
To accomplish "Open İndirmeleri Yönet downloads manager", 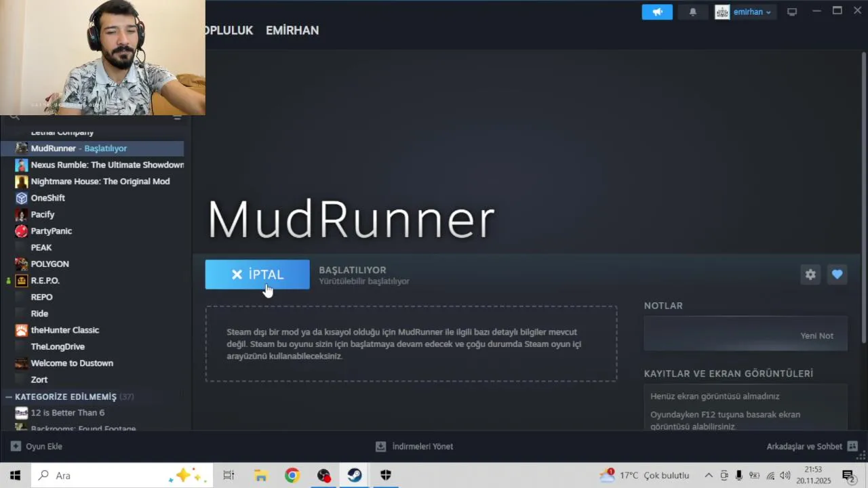I will pyautogui.click(x=414, y=447).
